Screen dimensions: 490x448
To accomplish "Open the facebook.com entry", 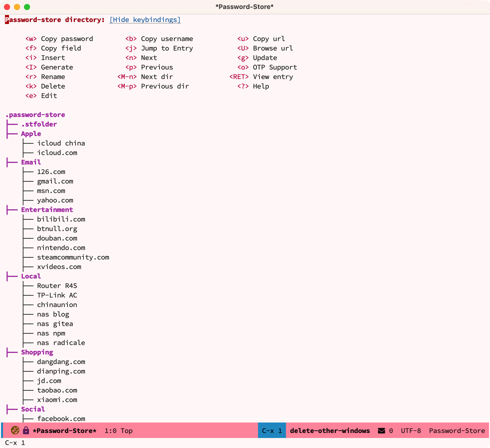I will [x=61, y=419].
